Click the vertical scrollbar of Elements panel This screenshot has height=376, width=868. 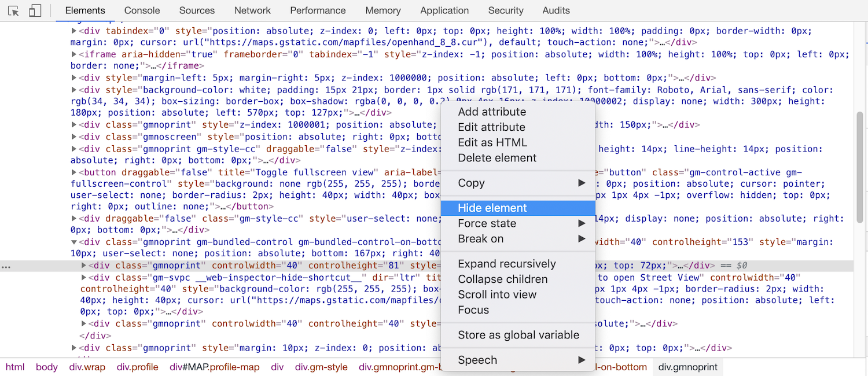[860, 168]
